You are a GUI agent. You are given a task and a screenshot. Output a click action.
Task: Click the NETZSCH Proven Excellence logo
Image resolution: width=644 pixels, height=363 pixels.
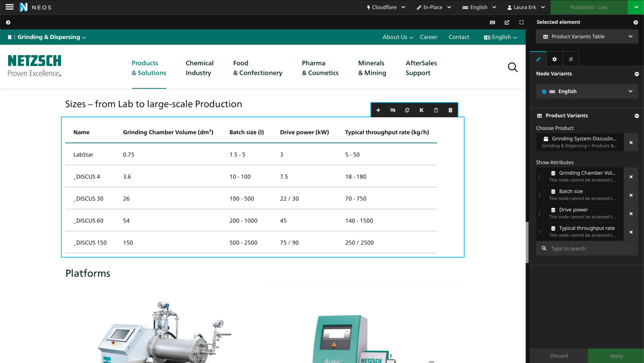pos(35,66)
